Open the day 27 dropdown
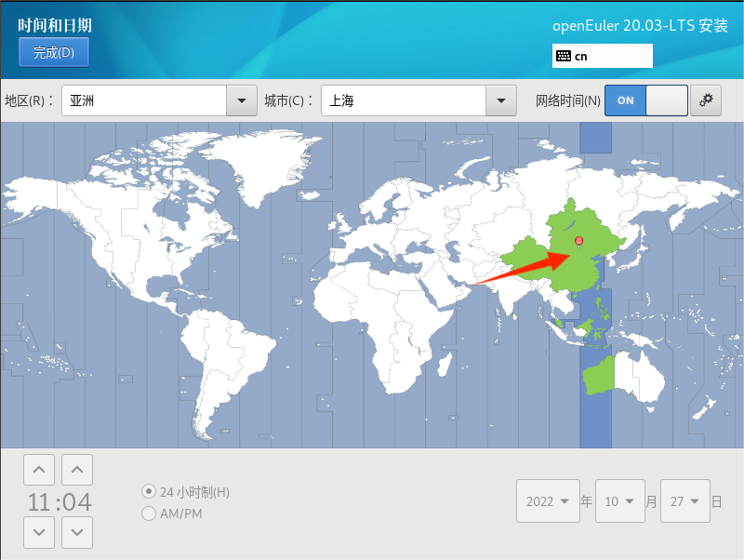 [684, 501]
